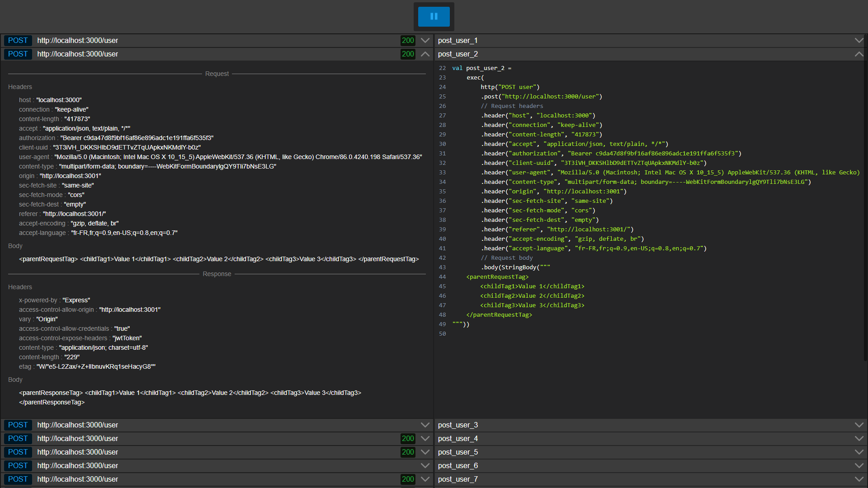
Task: Click code line 22 val post_user_2
Action: [482, 68]
